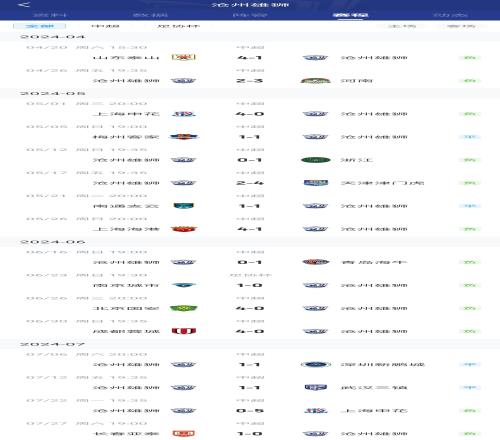Open 沧州雄狮 logo in the 浙江 match

point(183,160)
